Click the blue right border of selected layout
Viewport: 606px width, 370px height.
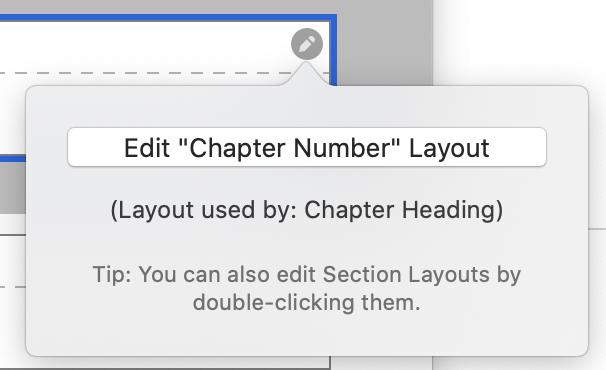[x=333, y=50]
